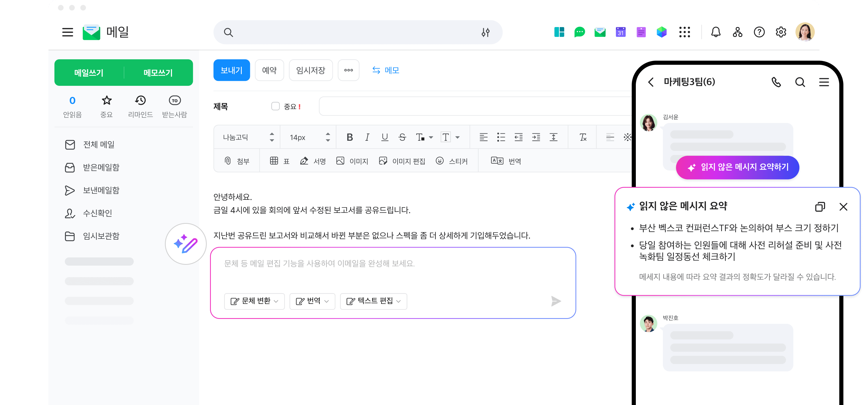
Task: Click the 읽지 않은 메시지 요약하기 button
Action: [737, 167]
